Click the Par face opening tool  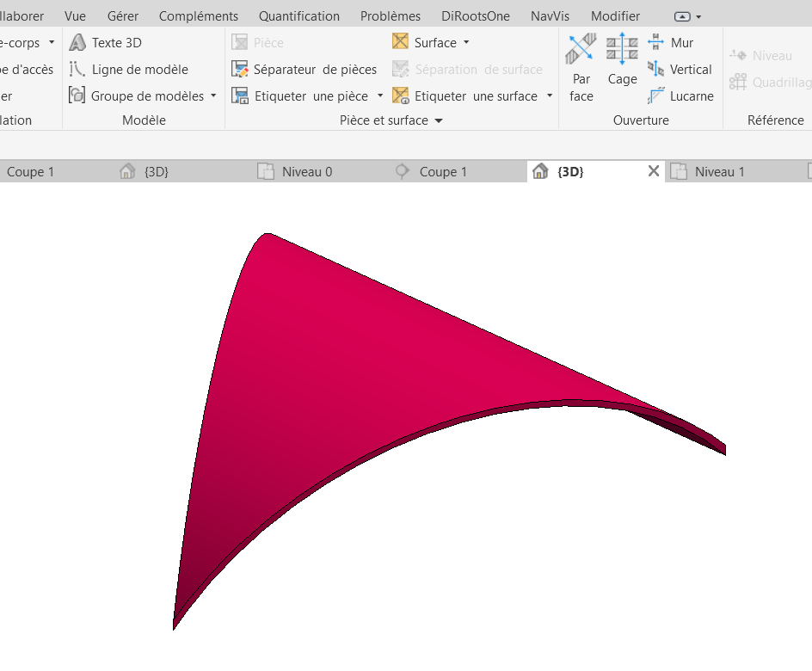pyautogui.click(x=581, y=67)
